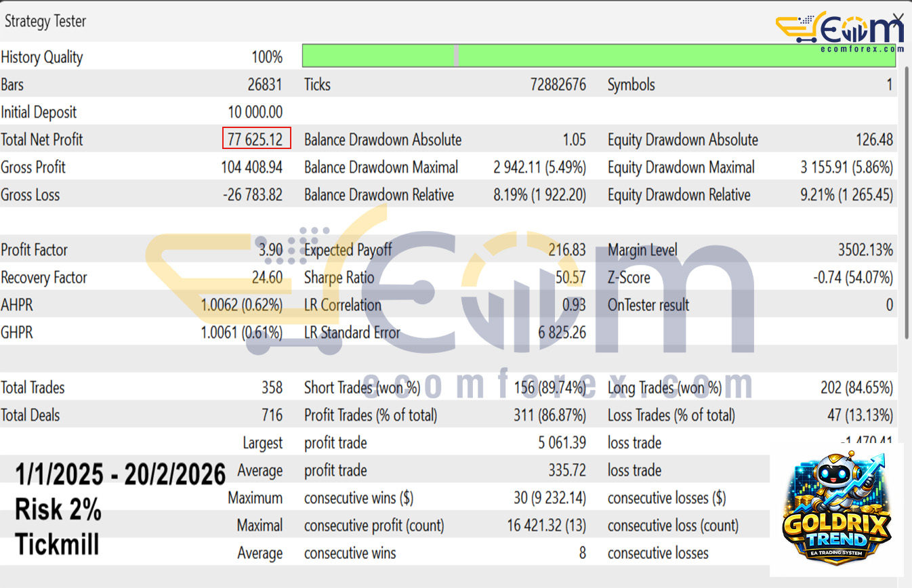The width and height of the screenshot is (912, 588).
Task: Select the Long Trades value 202 (84.65%)
Action: (856, 388)
